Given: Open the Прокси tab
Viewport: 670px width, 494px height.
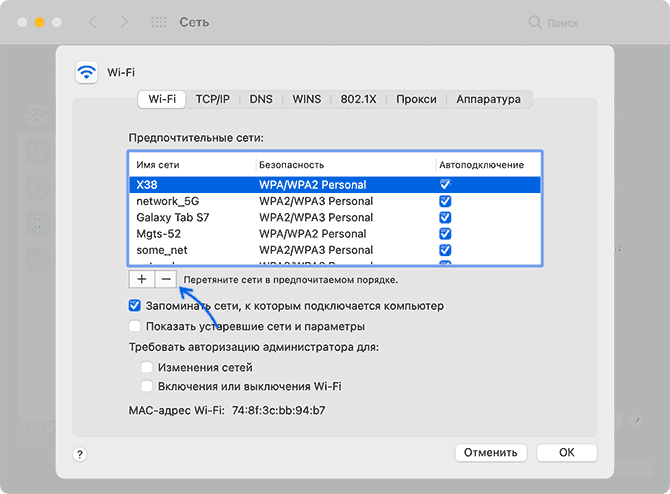Looking at the screenshot, I should [416, 99].
